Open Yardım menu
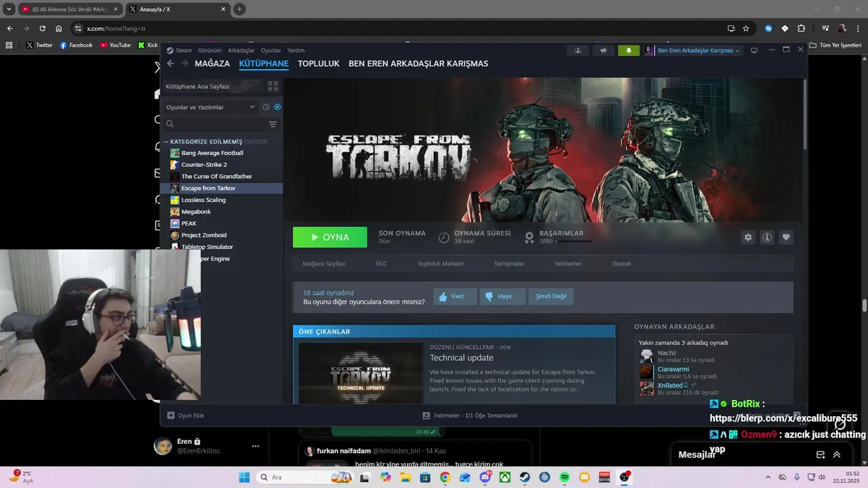 pyautogui.click(x=296, y=50)
